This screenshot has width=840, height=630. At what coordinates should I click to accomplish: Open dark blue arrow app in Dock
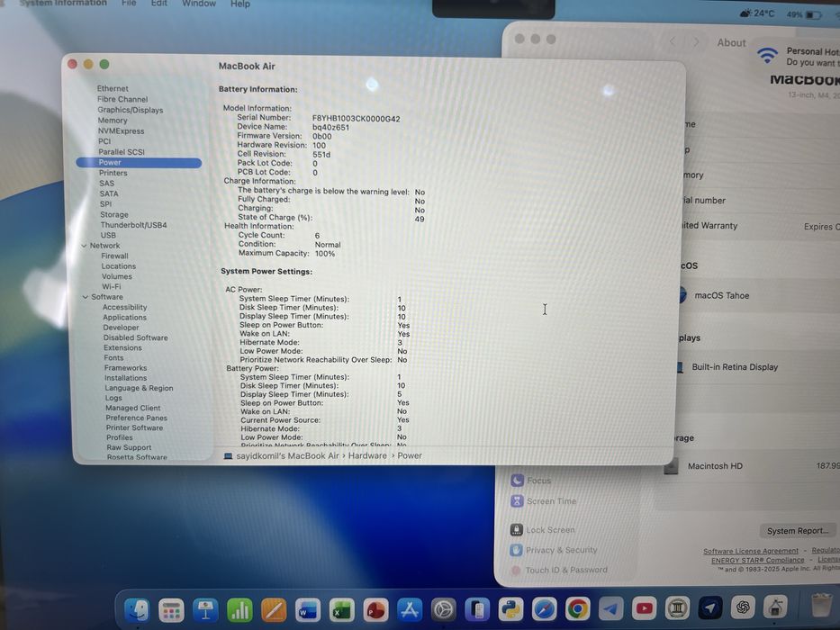click(710, 607)
